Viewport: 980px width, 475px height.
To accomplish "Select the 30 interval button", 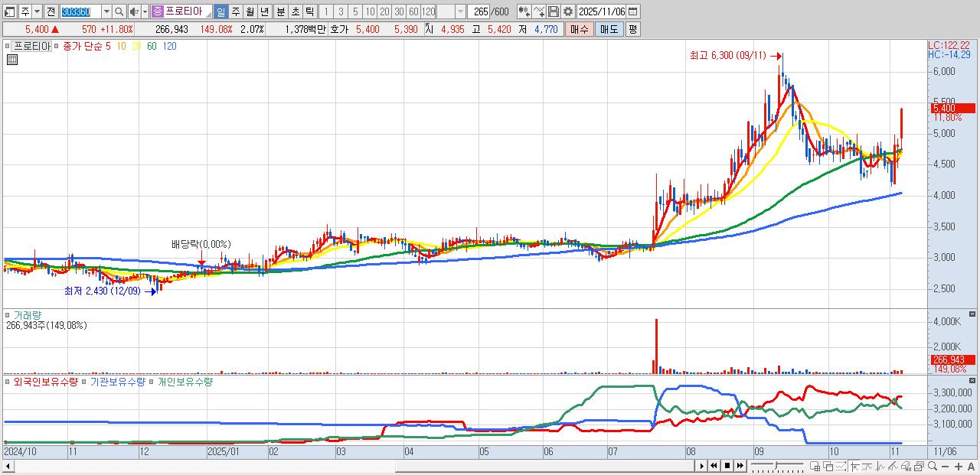I will click(x=399, y=11).
